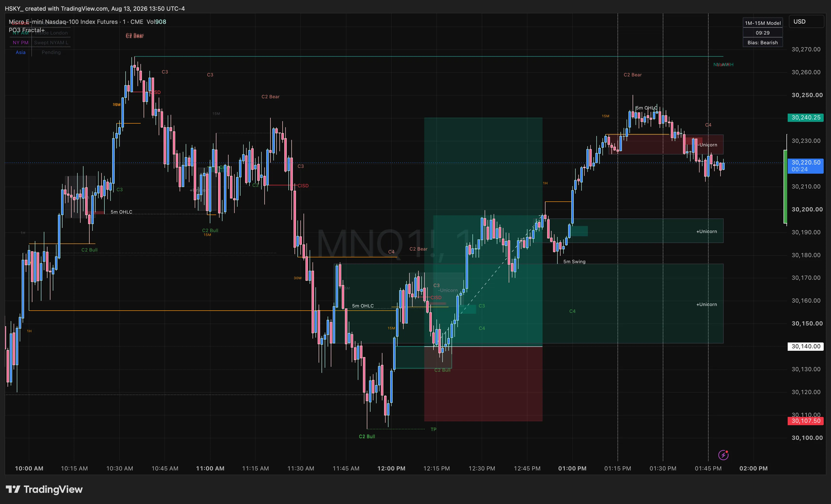The height and width of the screenshot is (504, 831).
Task: Click the 'HSKY_ created with TradingView.com' header text
Action: point(94,9)
